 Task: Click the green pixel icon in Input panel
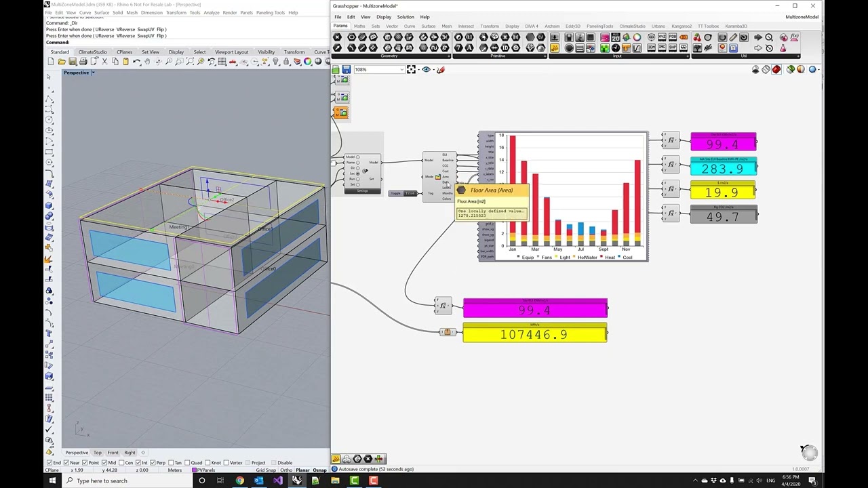[x=605, y=48]
